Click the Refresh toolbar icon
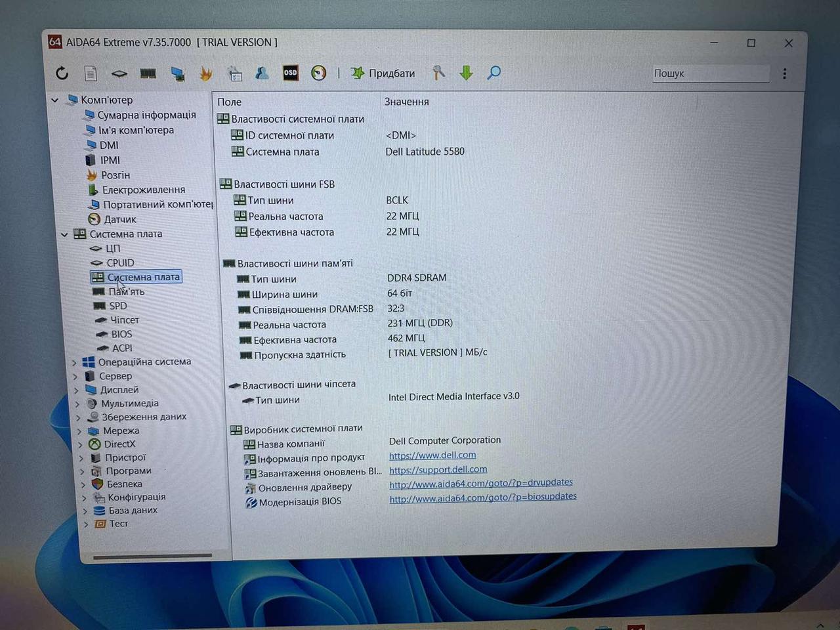This screenshot has width=840, height=630. click(62, 73)
